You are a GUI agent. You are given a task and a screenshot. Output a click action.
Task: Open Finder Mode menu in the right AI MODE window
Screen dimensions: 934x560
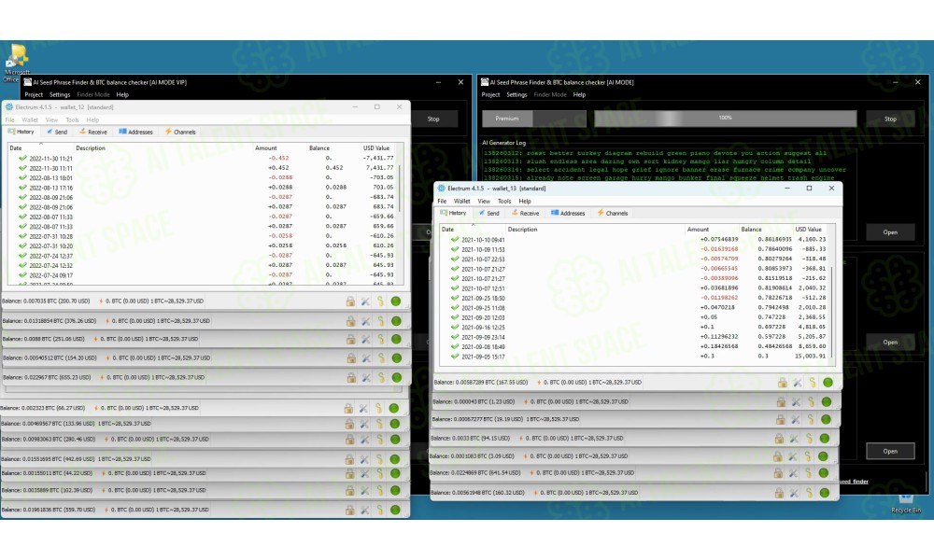point(550,94)
